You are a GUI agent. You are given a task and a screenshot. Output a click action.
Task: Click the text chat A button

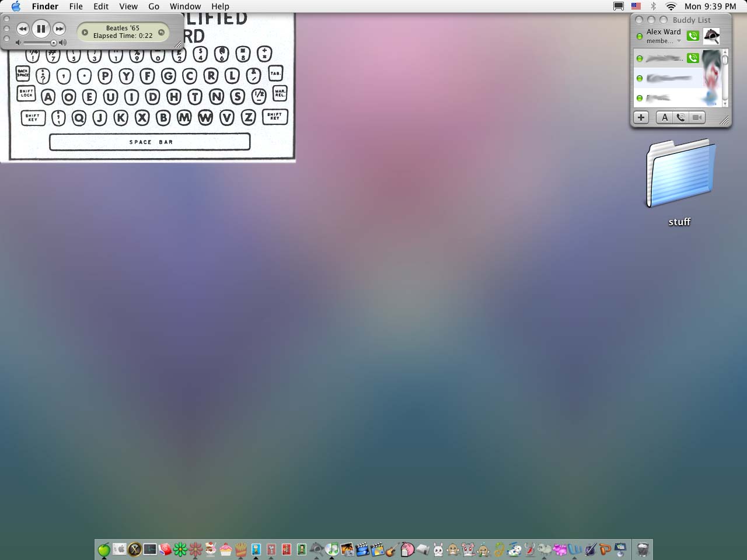[x=664, y=117]
